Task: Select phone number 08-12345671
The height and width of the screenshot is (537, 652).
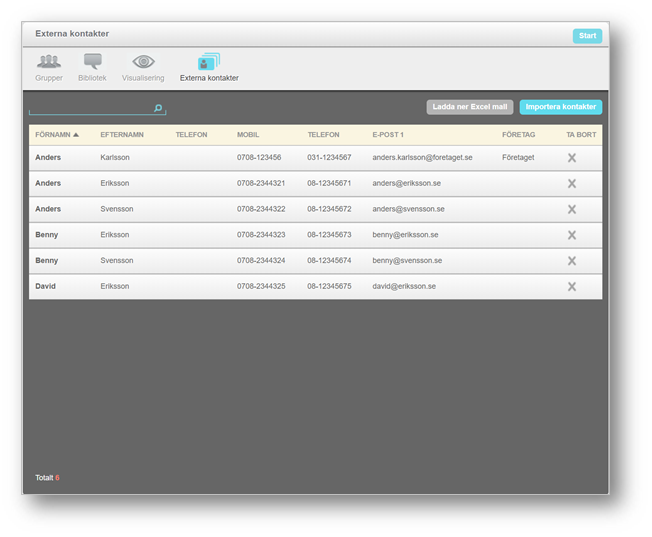Action: (x=329, y=183)
